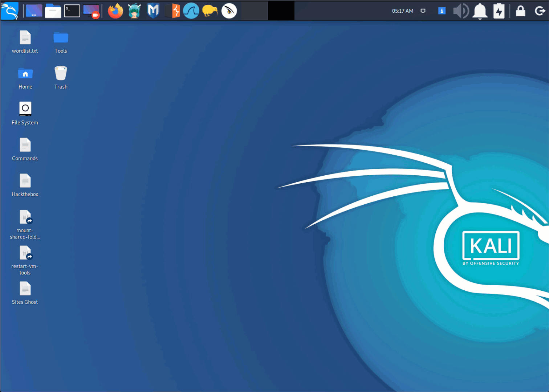Open the volume control speaker icon
This screenshot has height=392, width=549.
coord(461,11)
